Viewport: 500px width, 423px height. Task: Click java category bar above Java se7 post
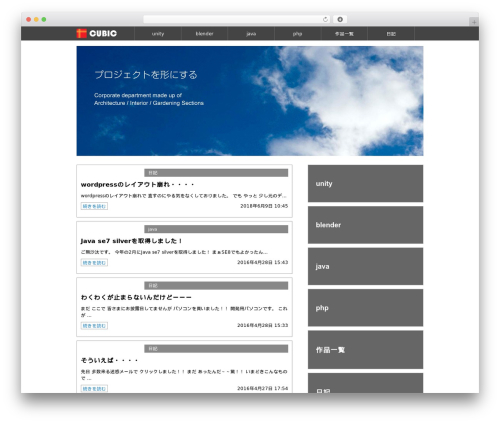[x=216, y=229]
